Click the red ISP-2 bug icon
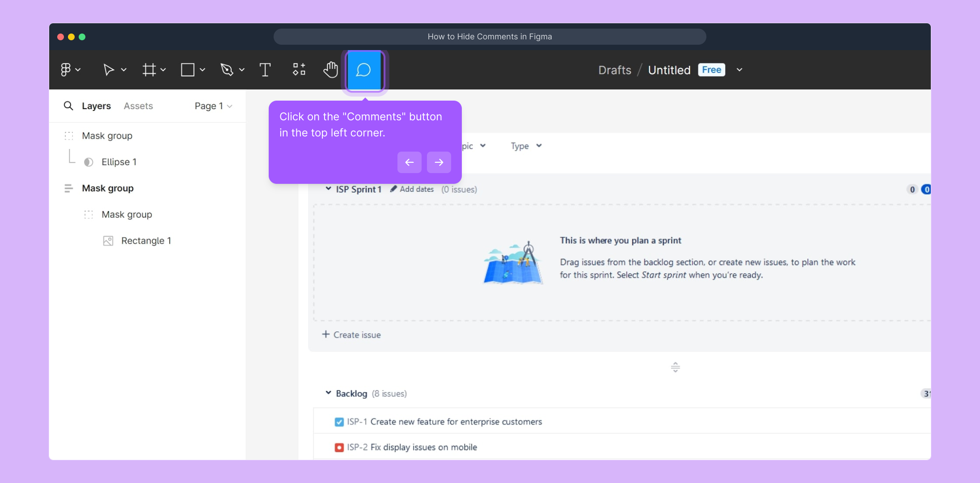 (339, 447)
